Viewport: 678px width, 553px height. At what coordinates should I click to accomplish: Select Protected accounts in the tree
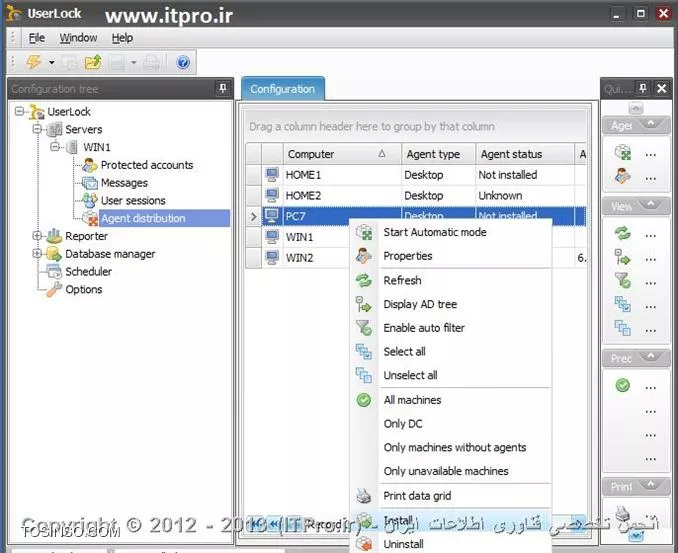pos(147,165)
